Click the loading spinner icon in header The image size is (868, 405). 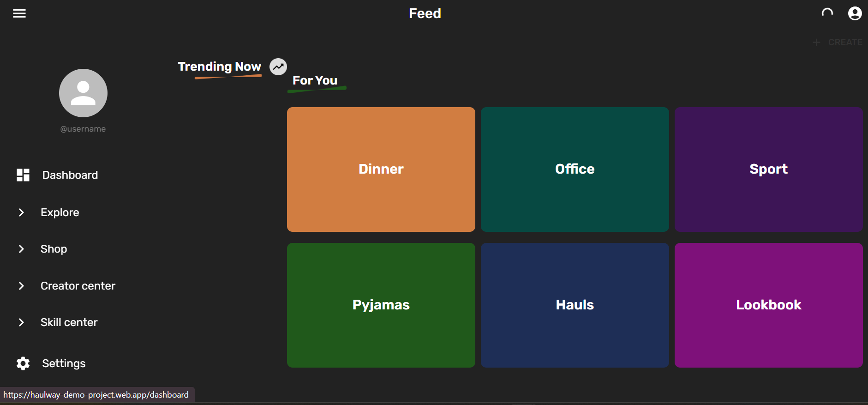827,13
